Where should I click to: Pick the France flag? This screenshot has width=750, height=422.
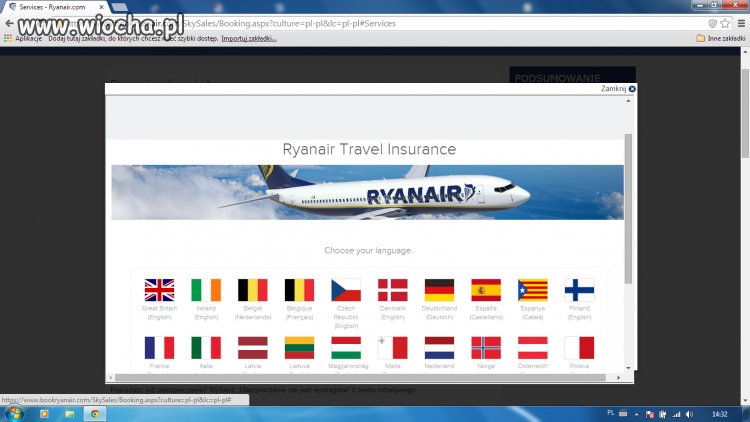pyautogui.click(x=159, y=348)
